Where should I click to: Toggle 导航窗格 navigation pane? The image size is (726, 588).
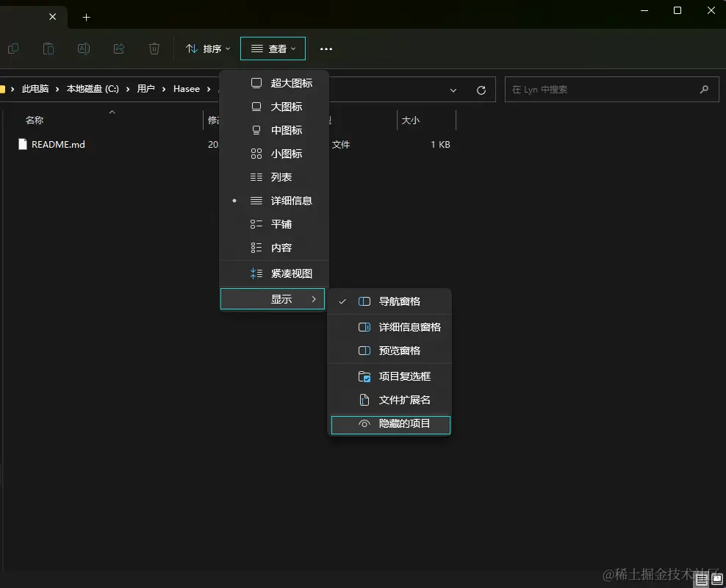click(390, 301)
